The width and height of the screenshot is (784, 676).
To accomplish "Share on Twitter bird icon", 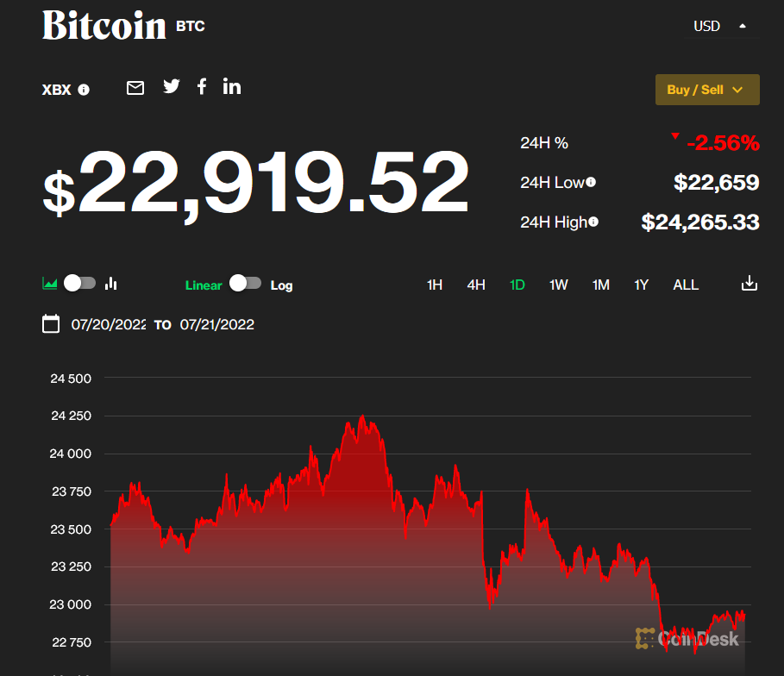I will 172,86.
